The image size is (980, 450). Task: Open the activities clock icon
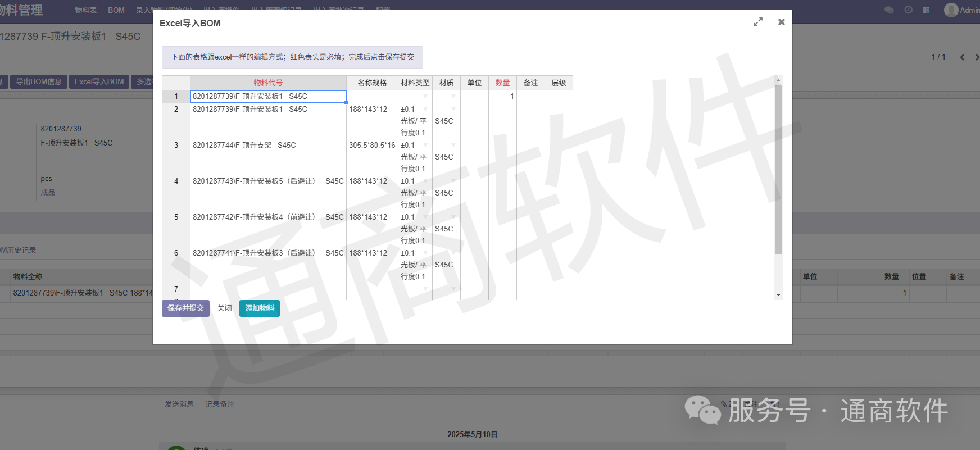(908, 10)
